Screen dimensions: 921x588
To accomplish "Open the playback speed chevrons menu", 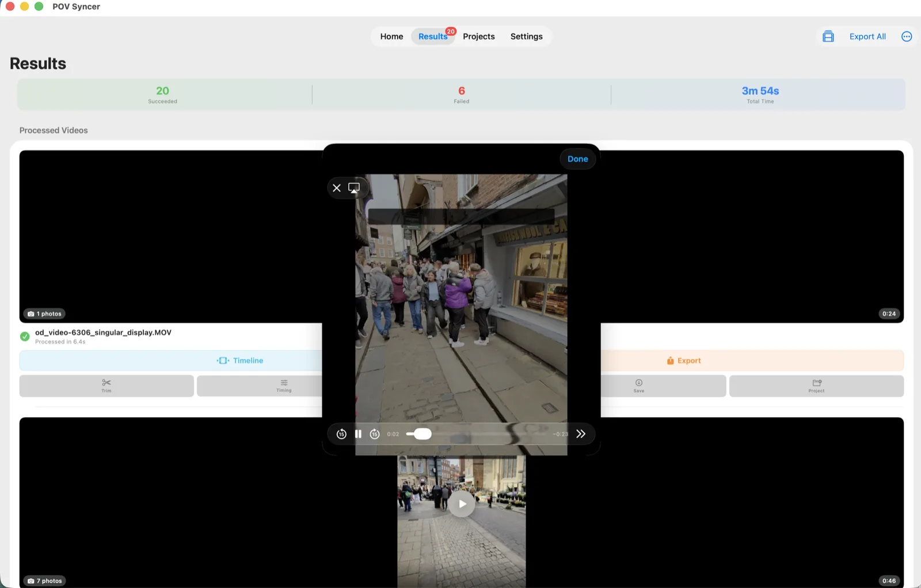I will (581, 434).
